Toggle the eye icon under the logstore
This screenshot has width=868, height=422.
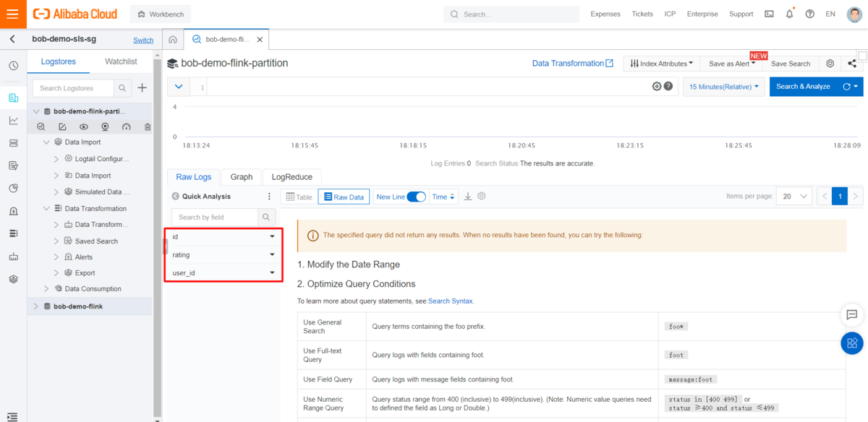84,126
